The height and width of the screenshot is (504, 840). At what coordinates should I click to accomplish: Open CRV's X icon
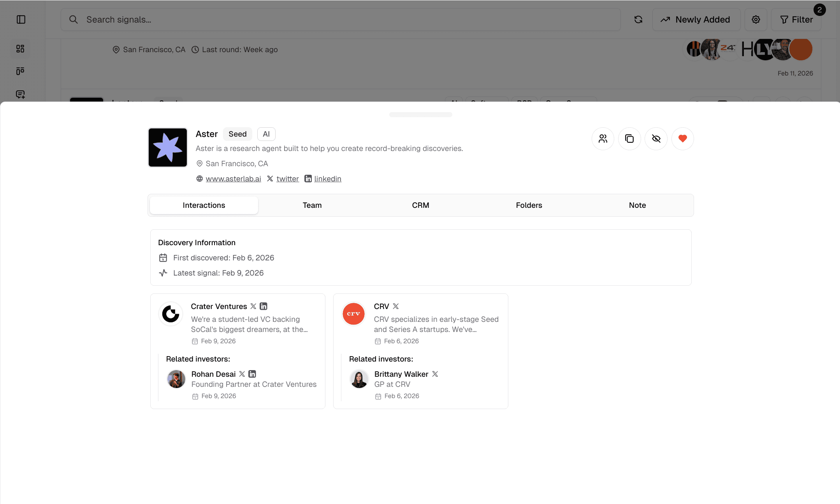396,306
